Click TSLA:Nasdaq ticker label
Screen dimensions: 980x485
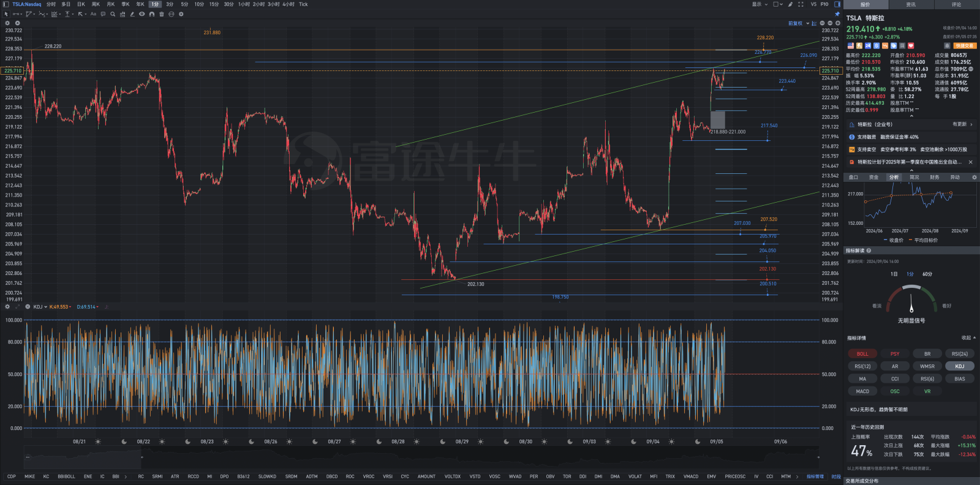tap(27, 4)
